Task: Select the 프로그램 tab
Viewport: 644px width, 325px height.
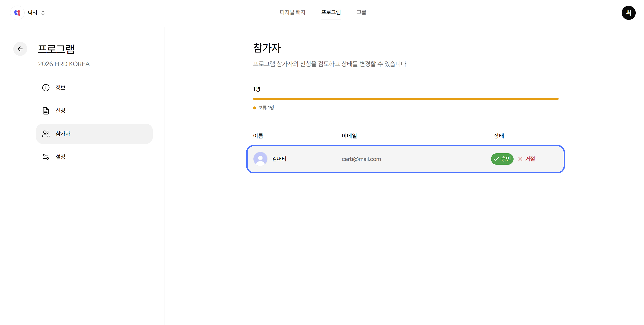Action: coord(331,12)
